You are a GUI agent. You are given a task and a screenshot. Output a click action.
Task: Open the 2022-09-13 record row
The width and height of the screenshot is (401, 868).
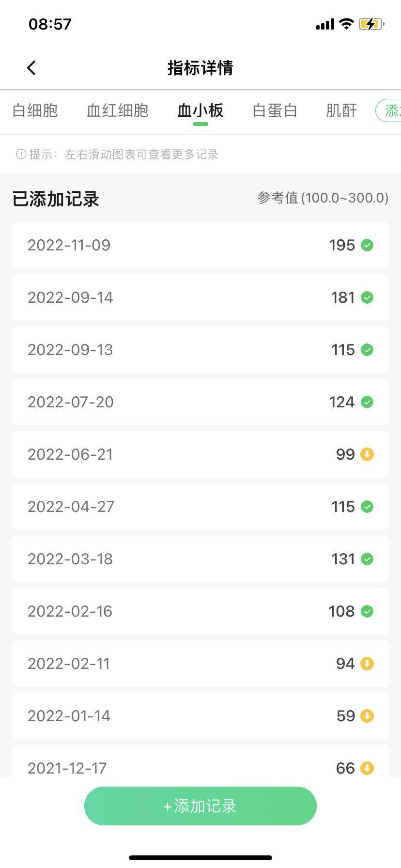[200, 350]
